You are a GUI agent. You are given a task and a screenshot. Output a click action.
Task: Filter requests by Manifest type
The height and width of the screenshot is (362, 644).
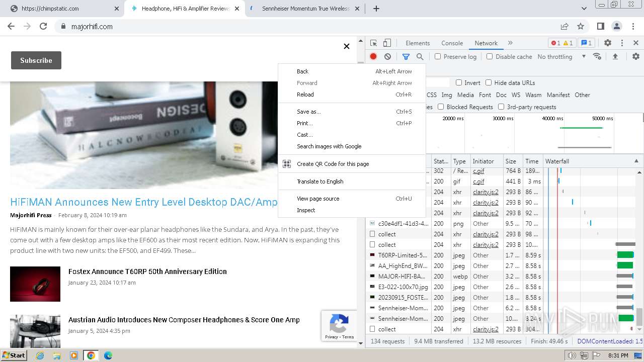point(558,95)
